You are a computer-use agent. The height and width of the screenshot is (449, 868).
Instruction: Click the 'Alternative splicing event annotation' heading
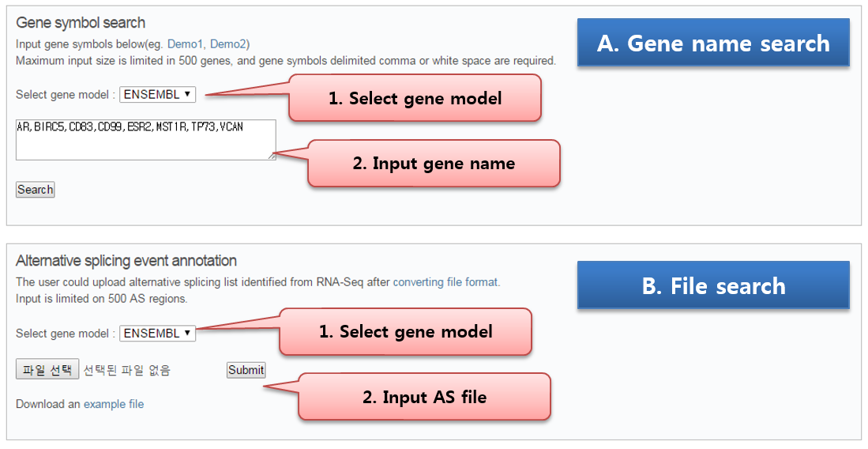(126, 261)
